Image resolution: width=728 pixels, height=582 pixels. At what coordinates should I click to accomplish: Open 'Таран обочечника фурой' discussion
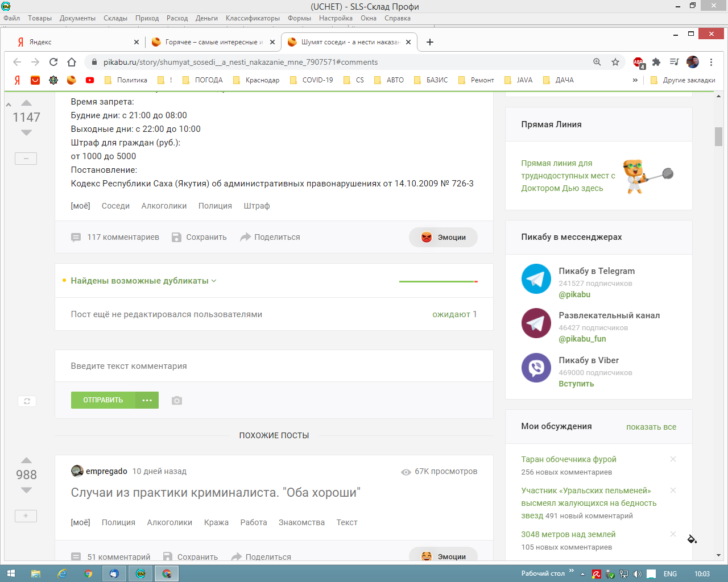tap(569, 459)
